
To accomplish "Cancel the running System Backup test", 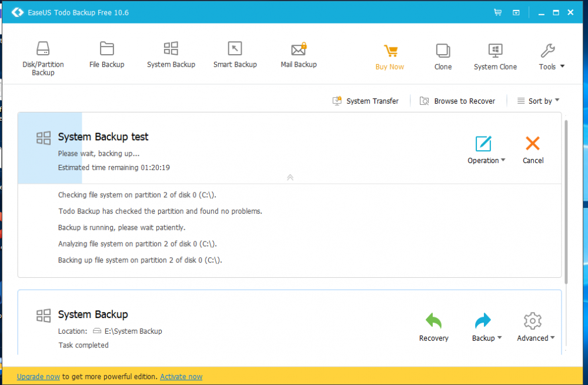I will point(533,150).
